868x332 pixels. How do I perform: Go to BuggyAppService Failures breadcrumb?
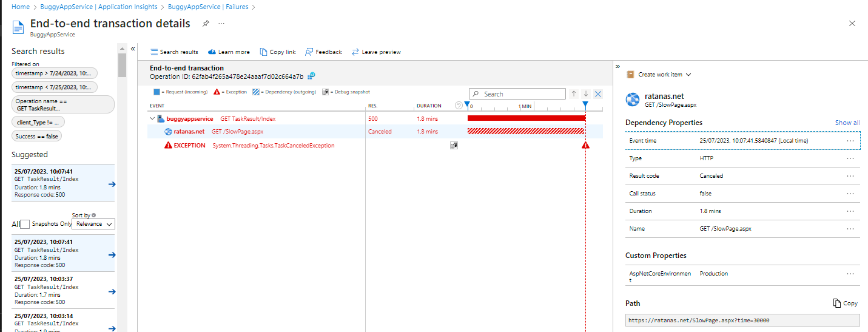coord(208,7)
